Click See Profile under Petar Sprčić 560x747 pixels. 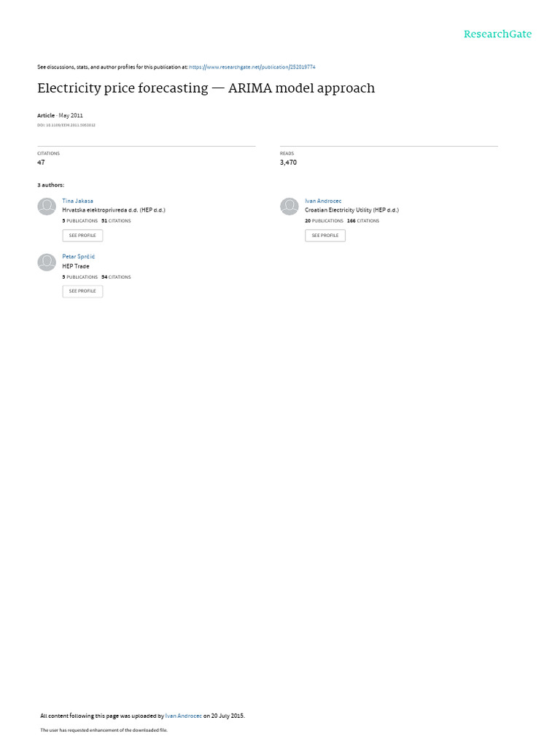82,291
